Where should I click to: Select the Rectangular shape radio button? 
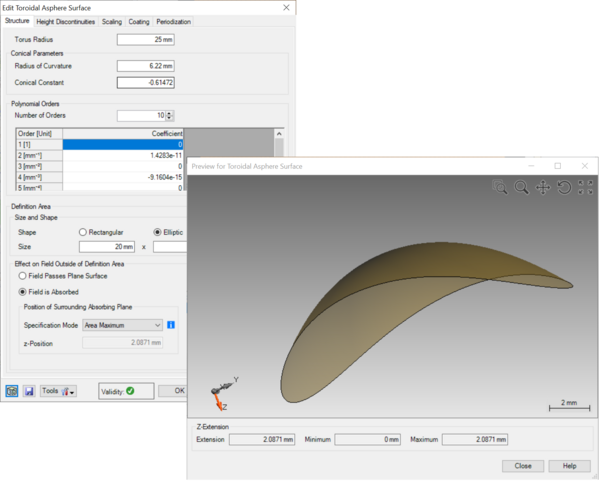[83, 231]
